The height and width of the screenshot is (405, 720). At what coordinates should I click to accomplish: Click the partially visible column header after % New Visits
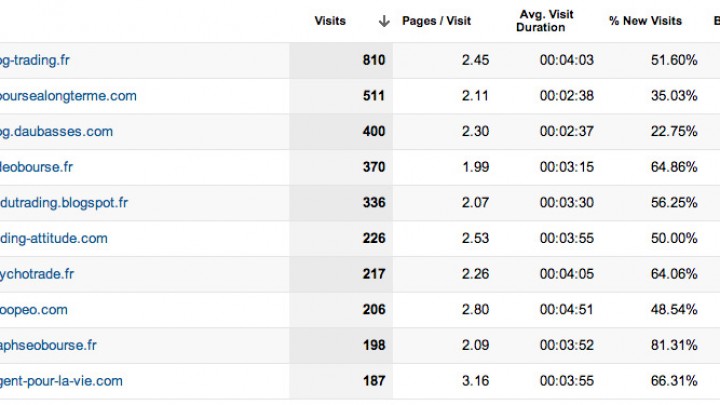click(x=716, y=21)
